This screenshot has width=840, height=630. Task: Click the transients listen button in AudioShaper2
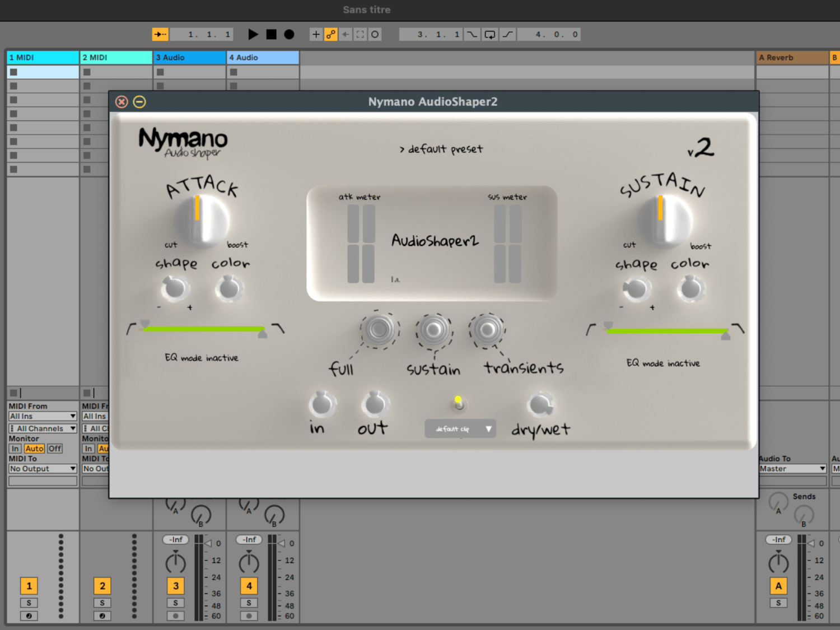click(x=487, y=330)
